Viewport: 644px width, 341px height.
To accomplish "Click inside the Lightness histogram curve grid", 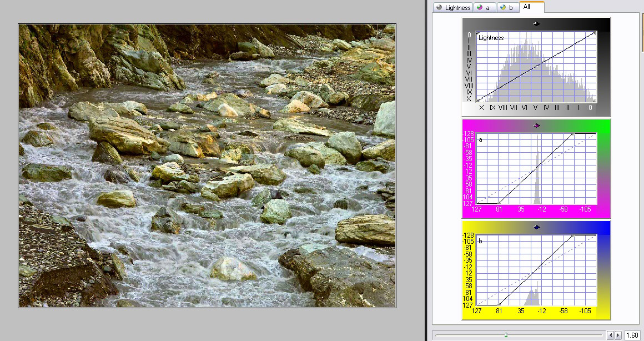I will tap(536, 67).
